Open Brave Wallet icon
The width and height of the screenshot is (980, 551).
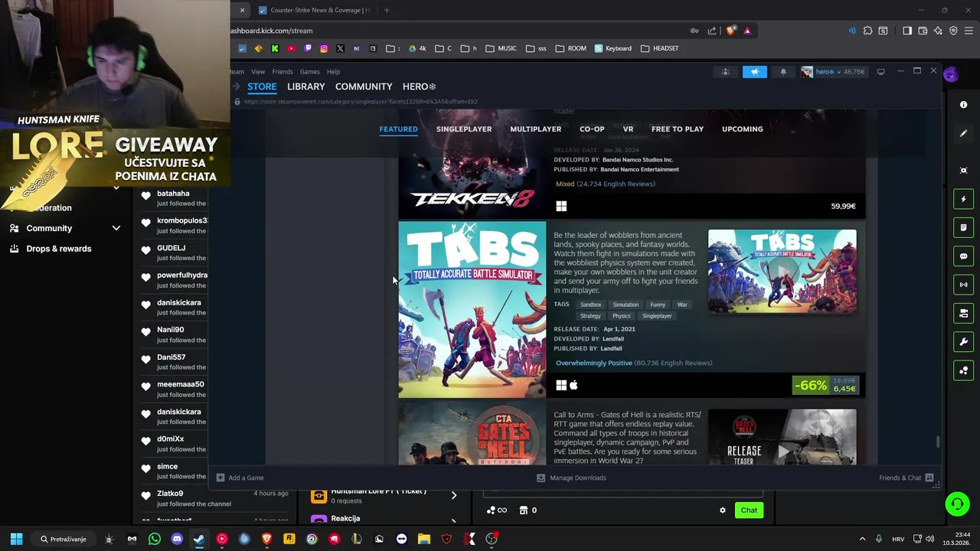(x=923, y=31)
